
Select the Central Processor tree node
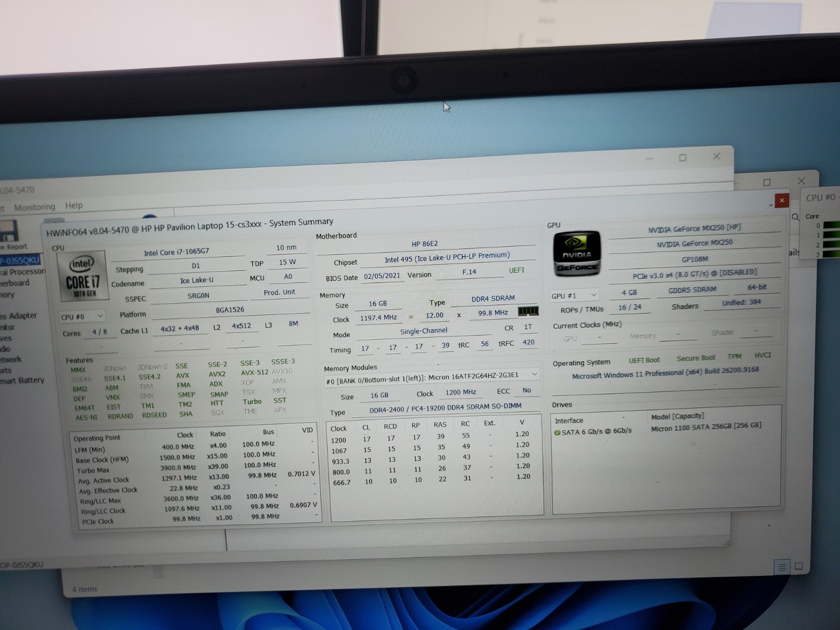(23, 271)
